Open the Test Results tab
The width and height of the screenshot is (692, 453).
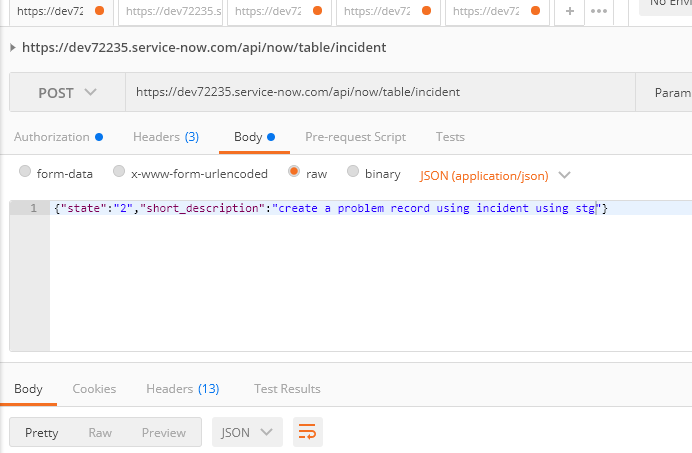287,389
